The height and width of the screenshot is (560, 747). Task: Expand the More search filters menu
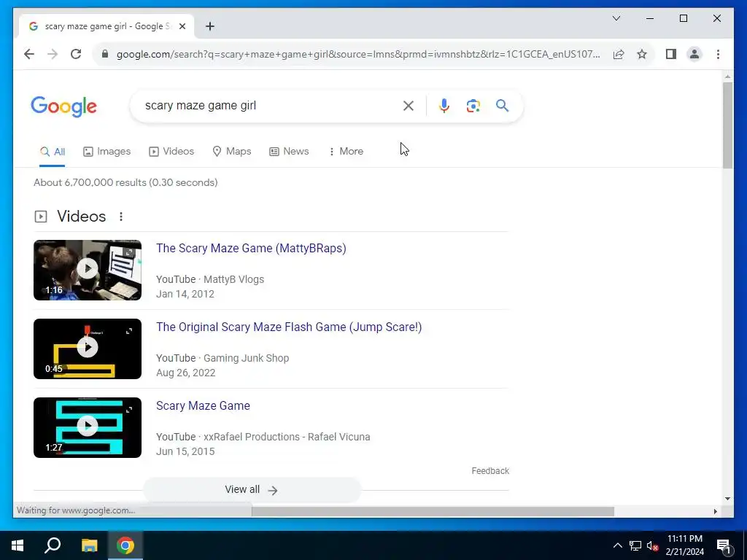pyautogui.click(x=346, y=152)
